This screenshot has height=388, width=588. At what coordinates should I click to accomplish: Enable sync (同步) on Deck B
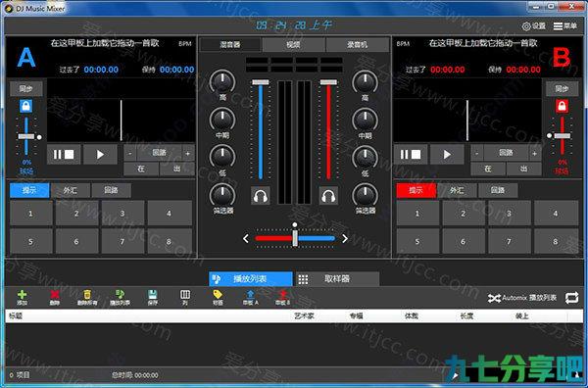pyautogui.click(x=562, y=89)
